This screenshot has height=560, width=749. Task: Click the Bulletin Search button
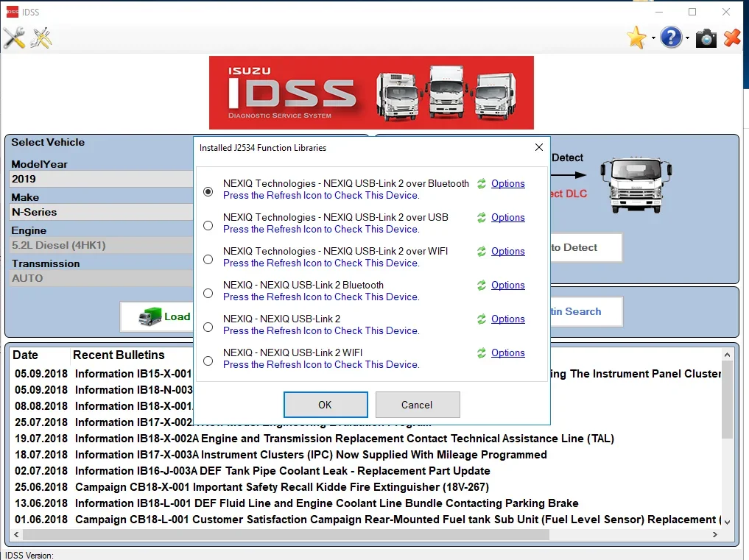(586, 312)
